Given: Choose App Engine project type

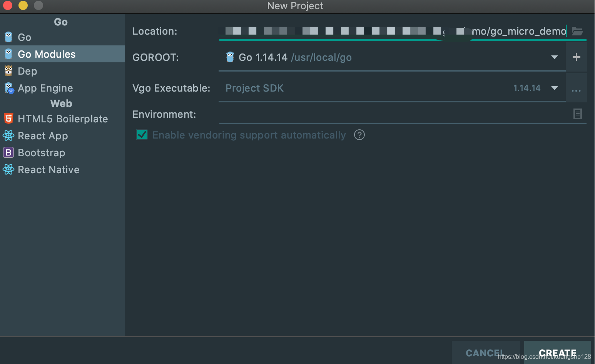Looking at the screenshot, I should point(62,88).
